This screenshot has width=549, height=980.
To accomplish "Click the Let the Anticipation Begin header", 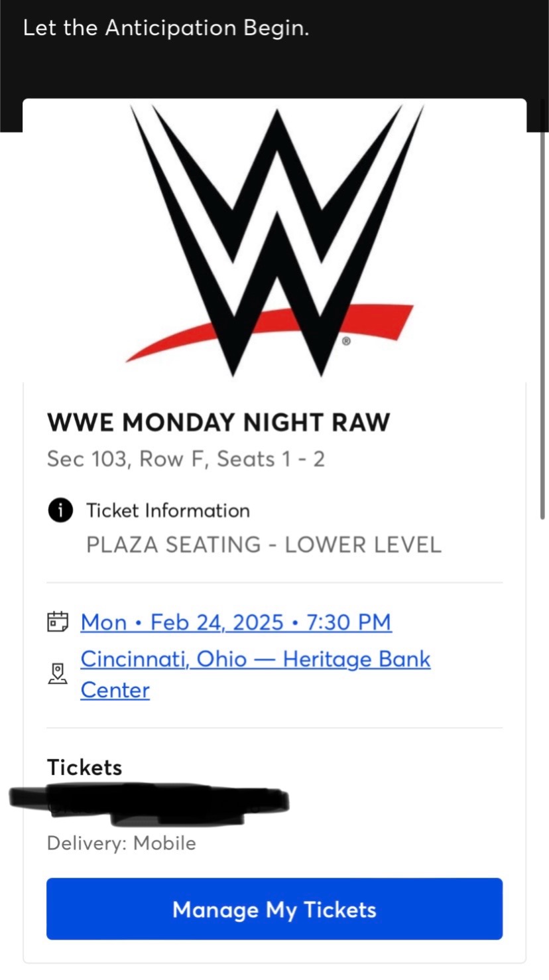I will (x=166, y=29).
